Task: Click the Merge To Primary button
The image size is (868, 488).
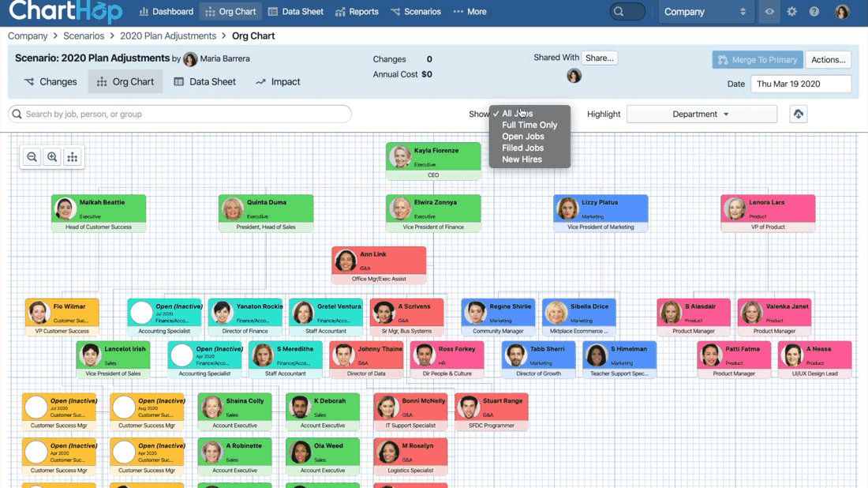Action: click(757, 60)
